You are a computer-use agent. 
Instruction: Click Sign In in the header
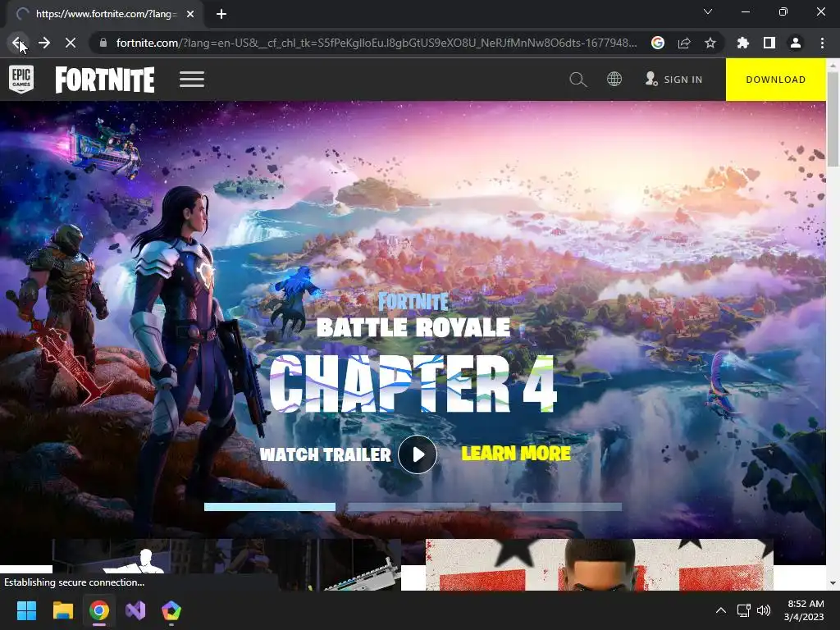[x=674, y=80]
